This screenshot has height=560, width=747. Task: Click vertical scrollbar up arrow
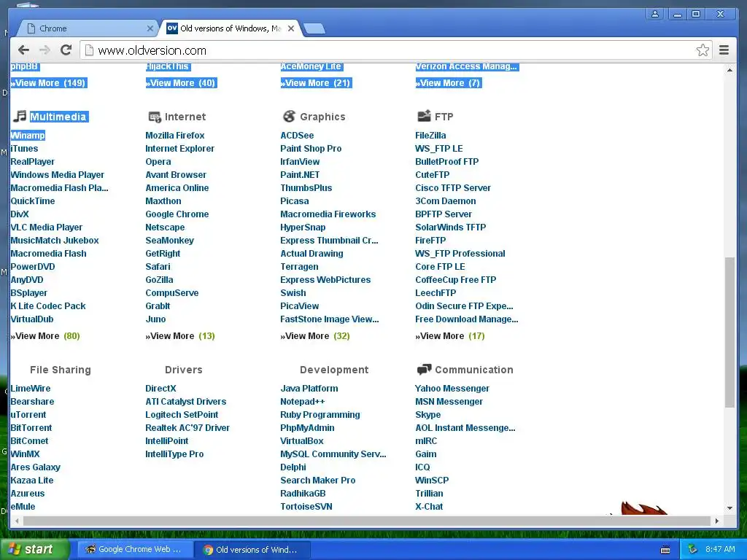[x=729, y=70]
